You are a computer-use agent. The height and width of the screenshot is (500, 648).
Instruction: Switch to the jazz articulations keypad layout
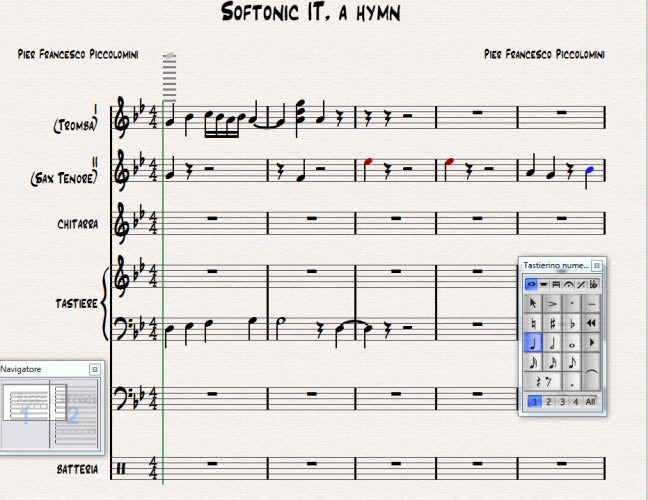(581, 284)
